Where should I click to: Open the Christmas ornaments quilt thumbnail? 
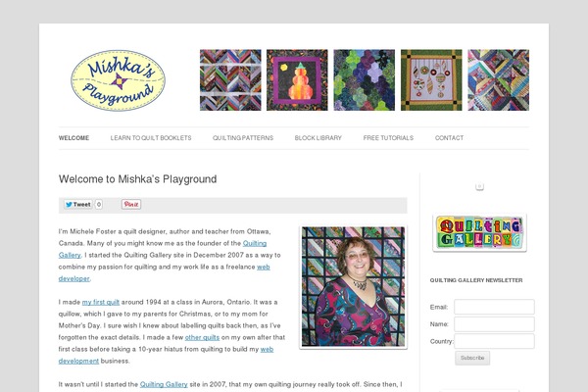tap(431, 80)
